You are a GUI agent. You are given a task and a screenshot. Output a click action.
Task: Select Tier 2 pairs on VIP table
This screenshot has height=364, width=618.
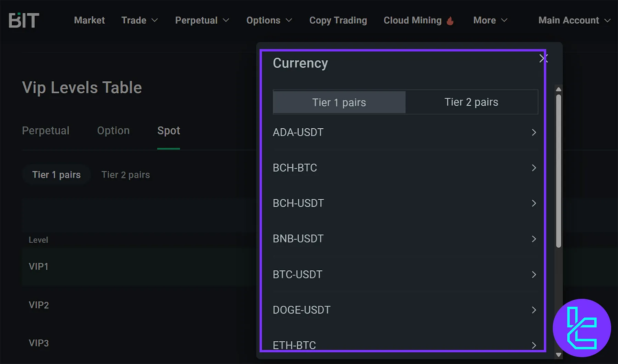click(x=126, y=175)
